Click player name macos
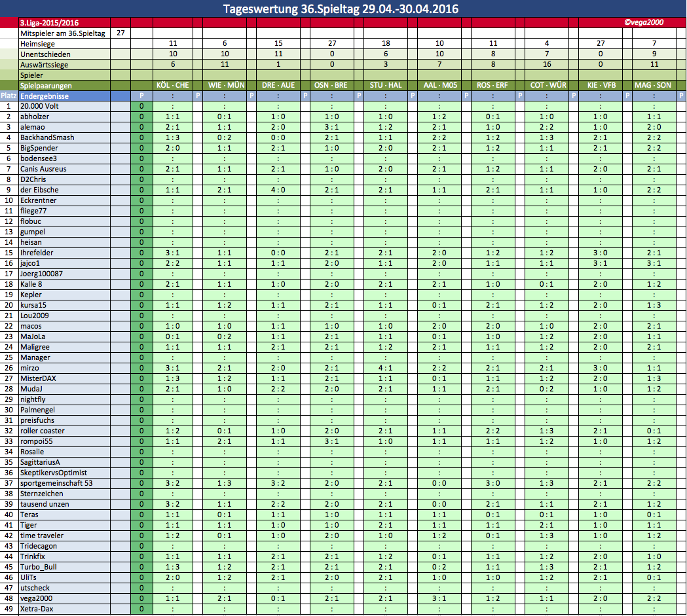The height and width of the screenshot is (616, 687). pos(31,327)
